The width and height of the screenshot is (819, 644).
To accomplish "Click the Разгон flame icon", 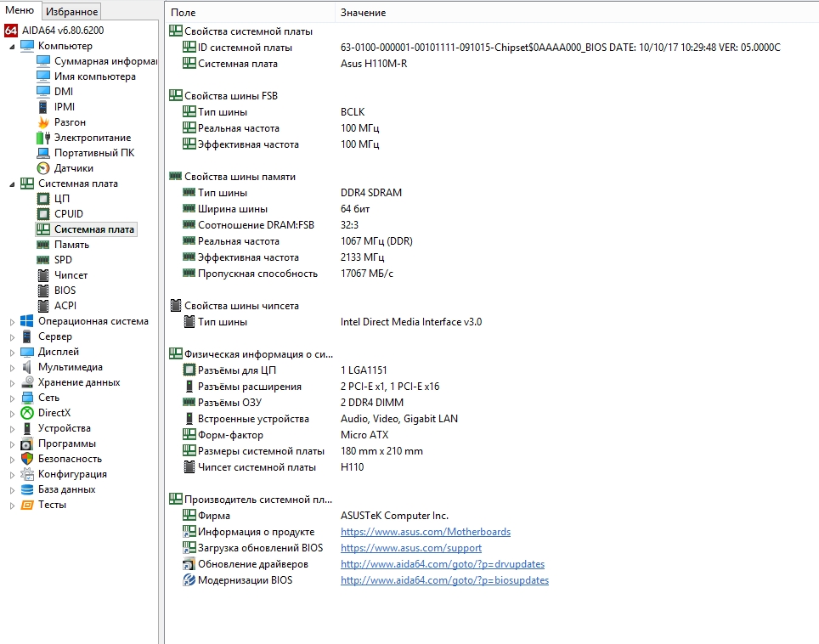I will point(43,122).
